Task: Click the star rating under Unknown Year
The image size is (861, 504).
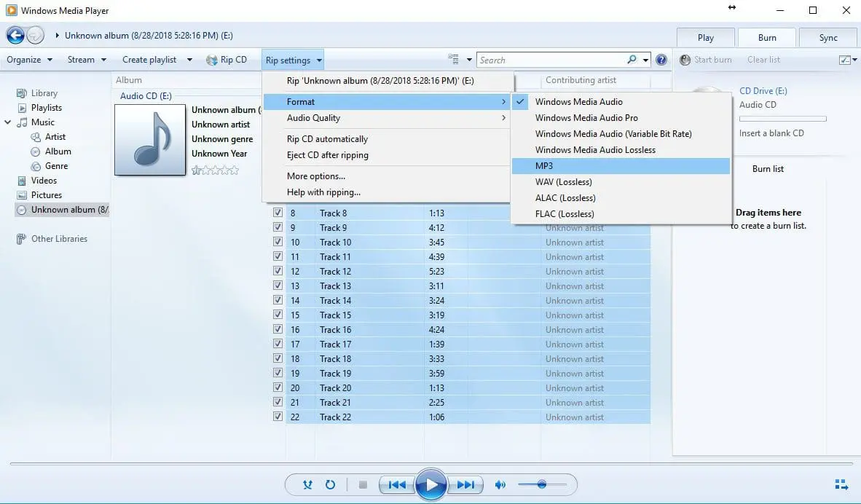Action: click(x=215, y=170)
